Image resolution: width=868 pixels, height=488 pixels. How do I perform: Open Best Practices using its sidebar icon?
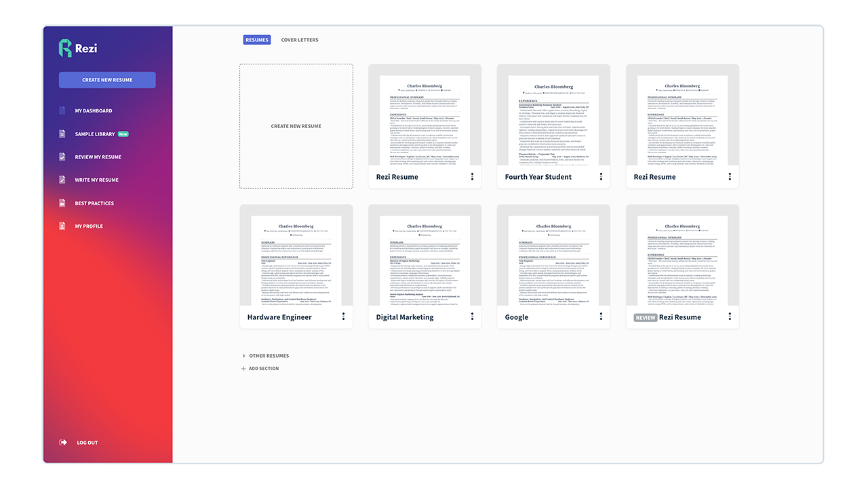62,203
